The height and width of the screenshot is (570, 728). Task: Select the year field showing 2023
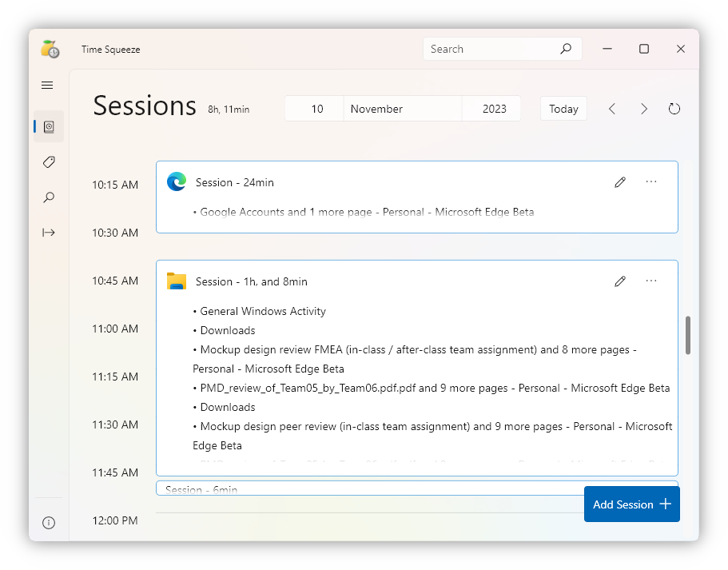tap(494, 109)
